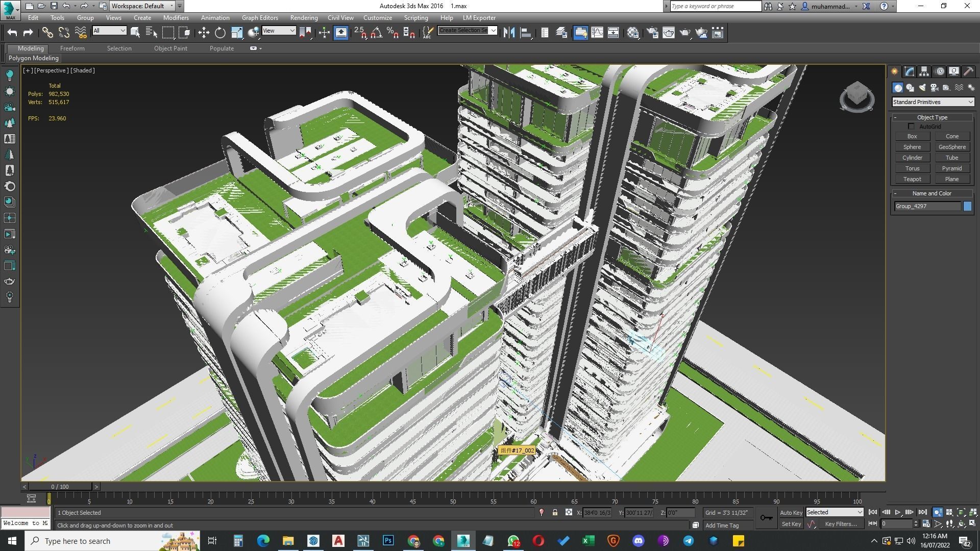Click the Render Production teapot icon

684,33
